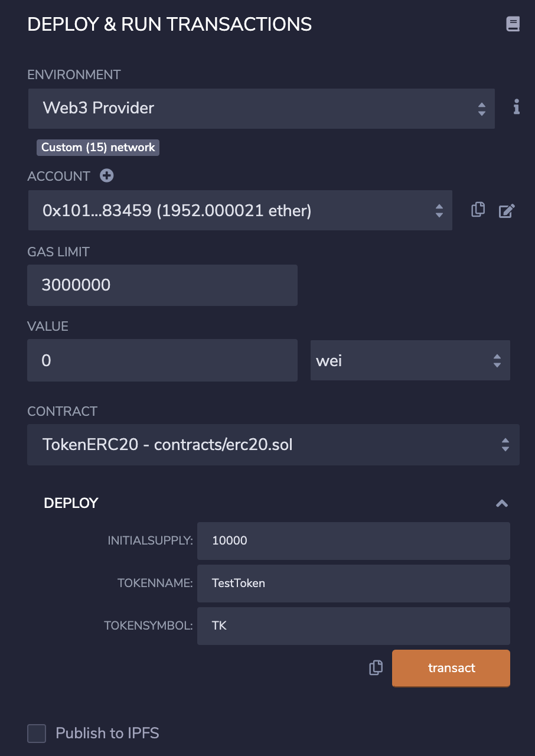Click the environment info icon
The width and height of the screenshot is (535, 756).
pos(517,107)
